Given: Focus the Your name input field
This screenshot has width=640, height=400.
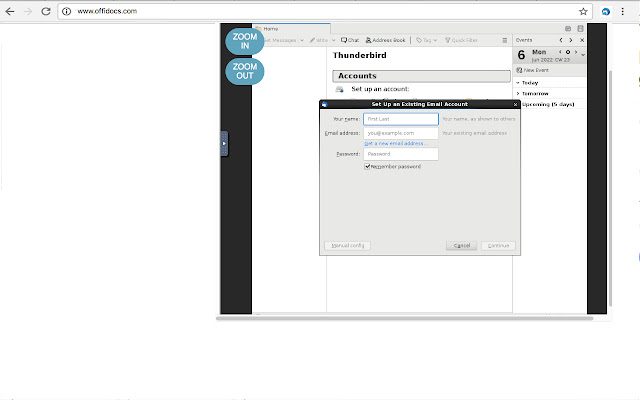Looking at the screenshot, I should [x=401, y=119].
